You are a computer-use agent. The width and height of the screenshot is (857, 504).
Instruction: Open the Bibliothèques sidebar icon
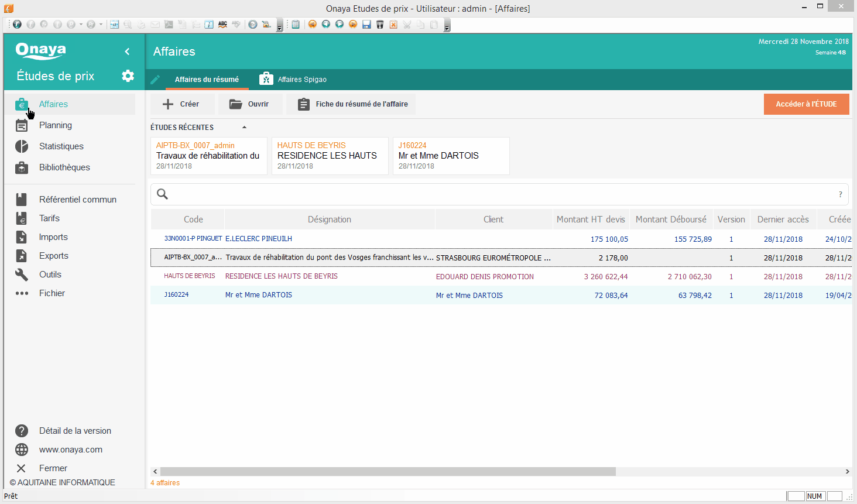pos(22,167)
